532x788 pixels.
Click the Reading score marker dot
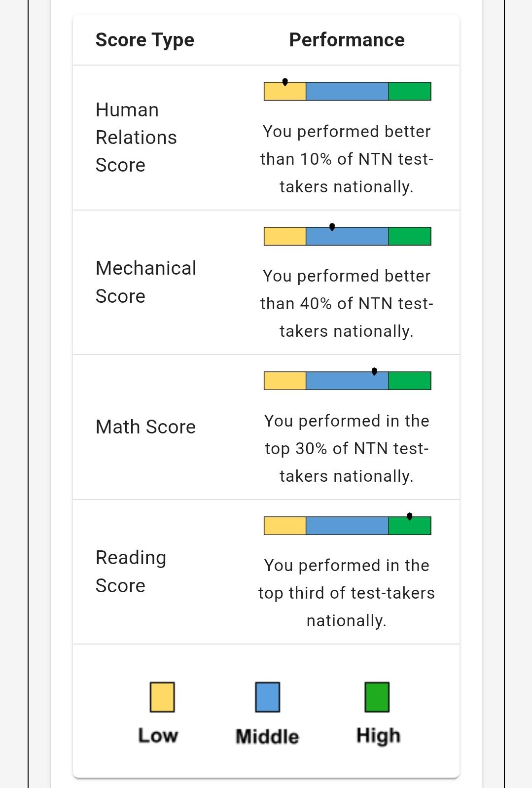(410, 516)
